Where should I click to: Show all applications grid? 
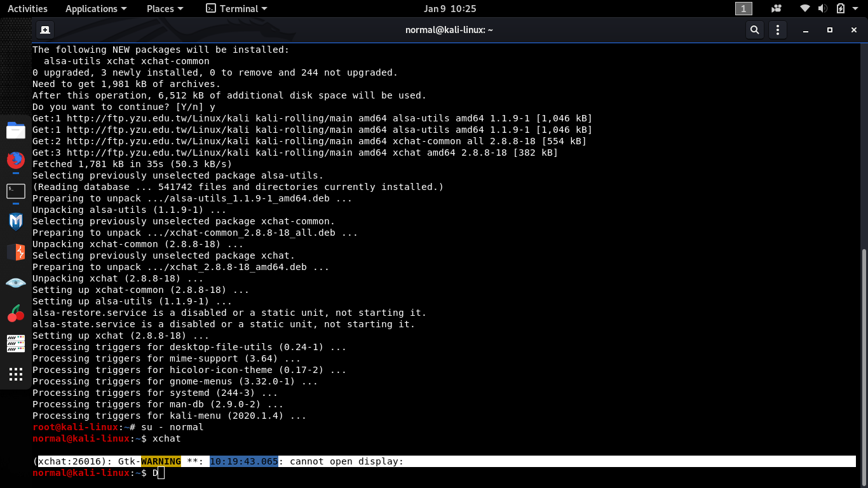tap(16, 374)
